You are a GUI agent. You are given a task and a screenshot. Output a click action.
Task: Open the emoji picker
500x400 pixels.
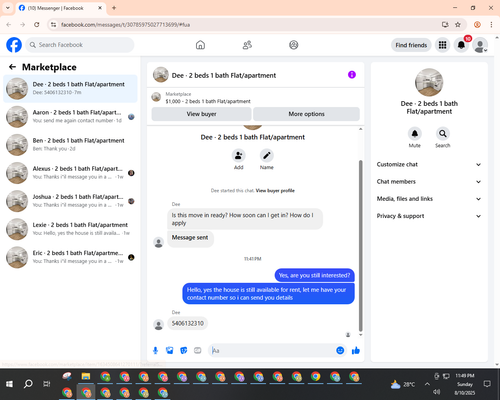point(340,350)
